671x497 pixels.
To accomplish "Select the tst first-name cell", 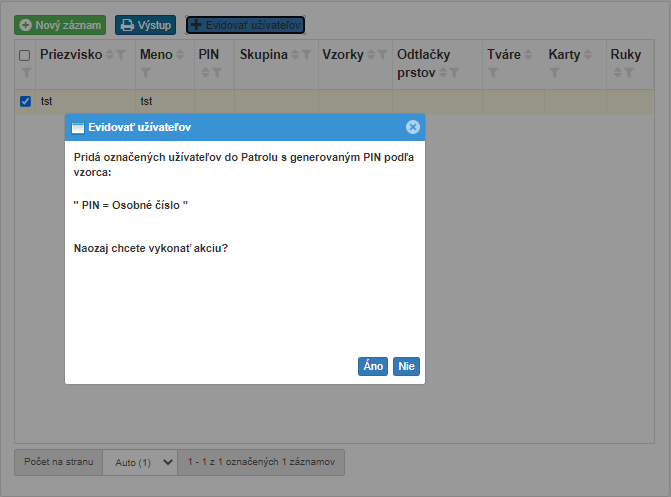I will click(x=165, y=101).
